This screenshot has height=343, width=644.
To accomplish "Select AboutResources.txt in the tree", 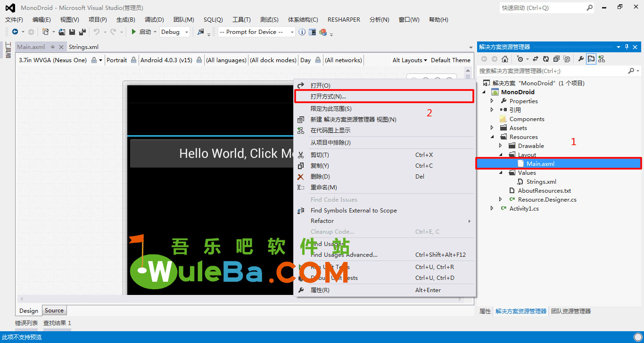I will click(x=545, y=190).
